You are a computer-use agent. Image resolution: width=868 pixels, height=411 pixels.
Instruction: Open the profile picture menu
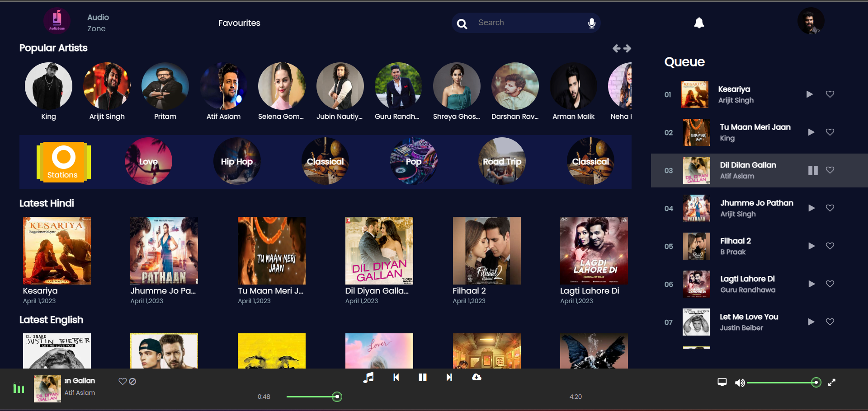[811, 21]
